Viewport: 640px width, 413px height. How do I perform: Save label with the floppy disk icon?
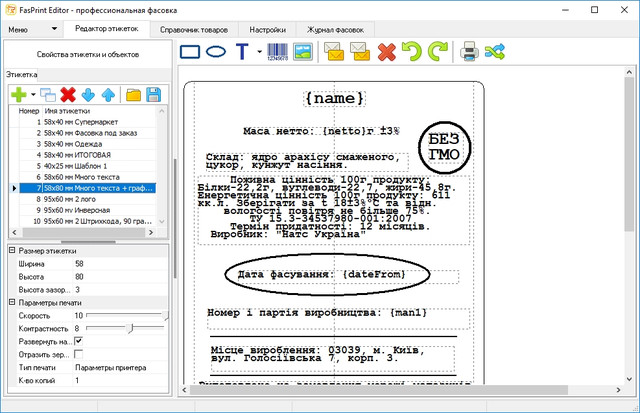click(154, 95)
